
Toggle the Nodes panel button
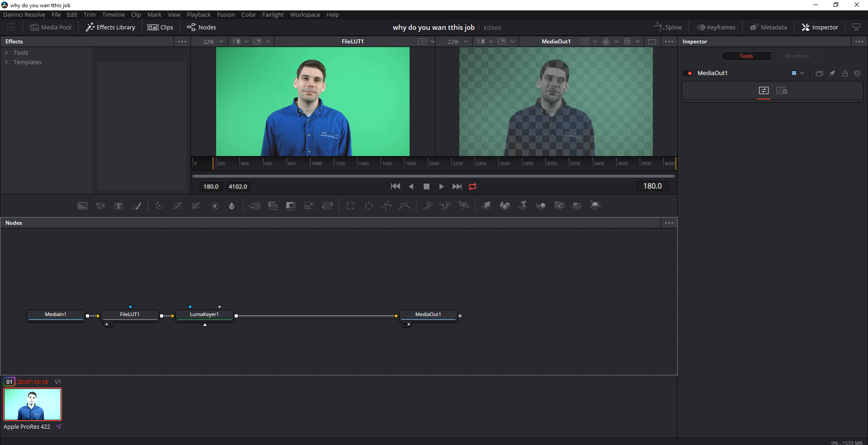pos(202,27)
